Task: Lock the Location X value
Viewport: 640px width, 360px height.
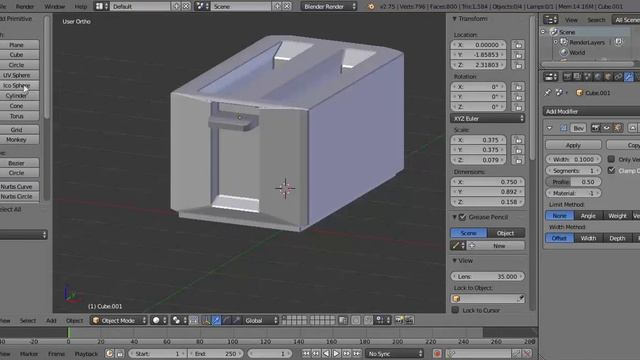Action: point(518,44)
